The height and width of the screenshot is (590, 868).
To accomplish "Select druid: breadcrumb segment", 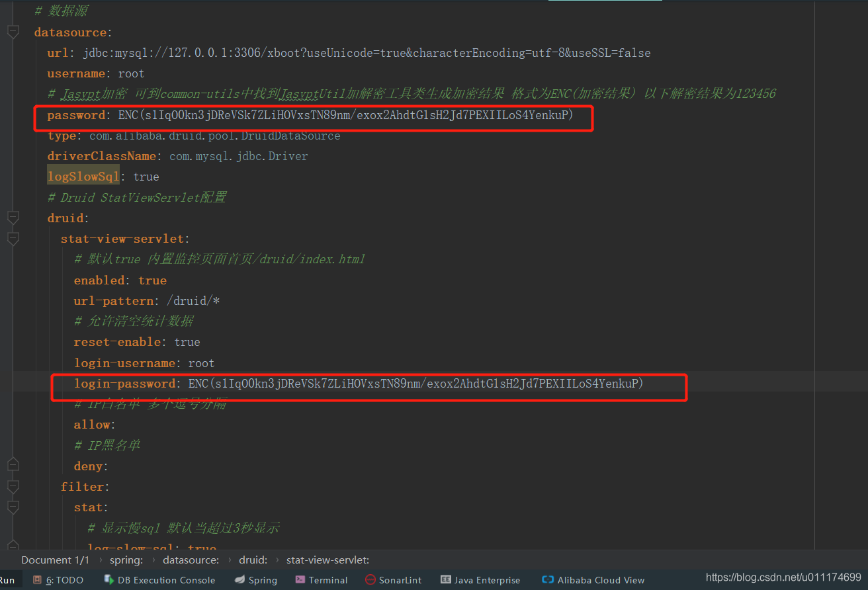I will point(253,560).
